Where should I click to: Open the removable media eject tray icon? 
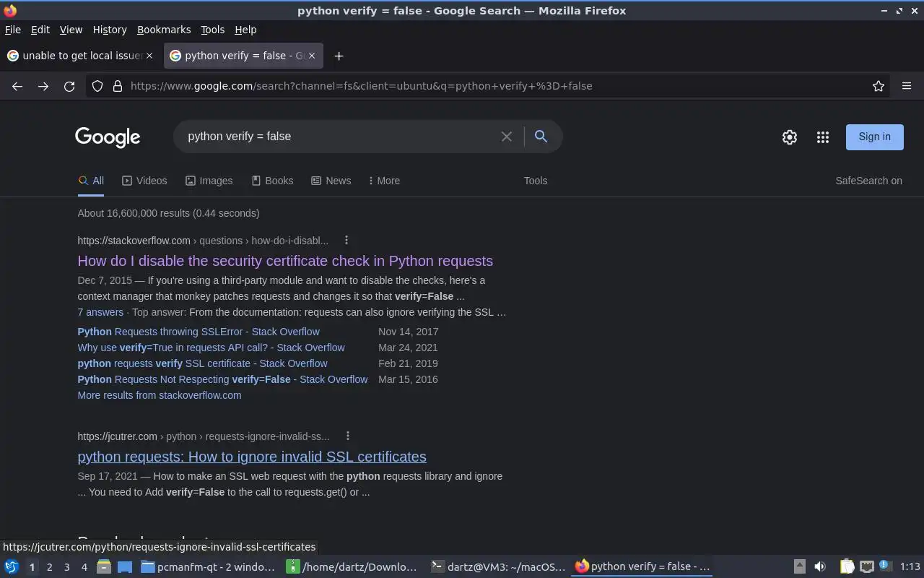coord(799,567)
